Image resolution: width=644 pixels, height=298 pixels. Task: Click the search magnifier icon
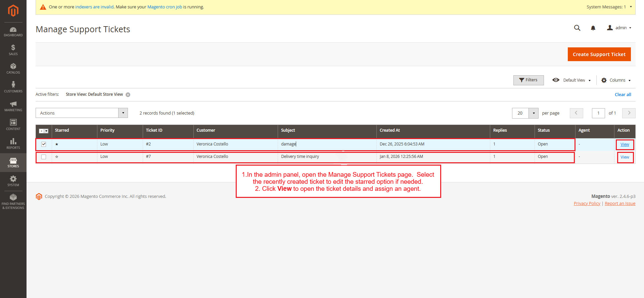click(x=577, y=28)
